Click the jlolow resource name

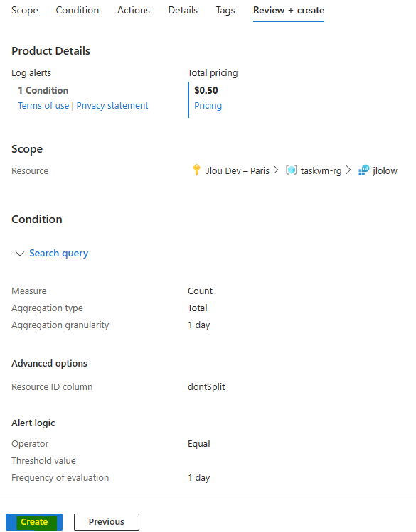click(x=385, y=170)
